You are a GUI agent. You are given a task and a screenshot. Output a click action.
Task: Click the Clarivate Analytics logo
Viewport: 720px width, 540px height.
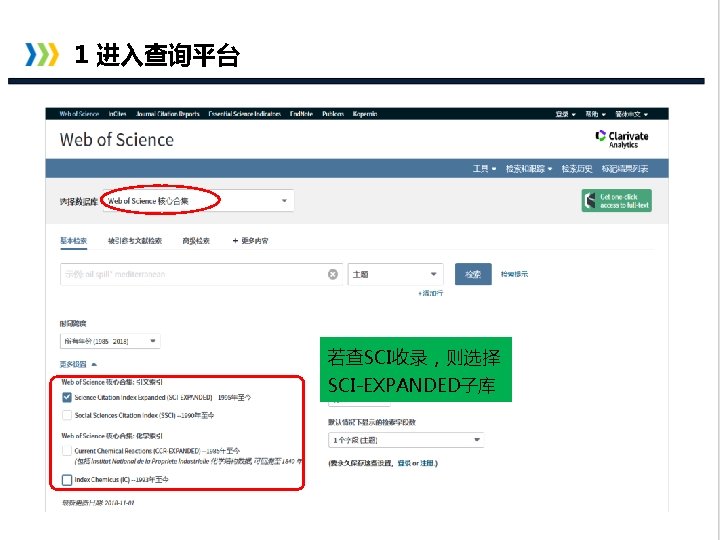(622, 139)
